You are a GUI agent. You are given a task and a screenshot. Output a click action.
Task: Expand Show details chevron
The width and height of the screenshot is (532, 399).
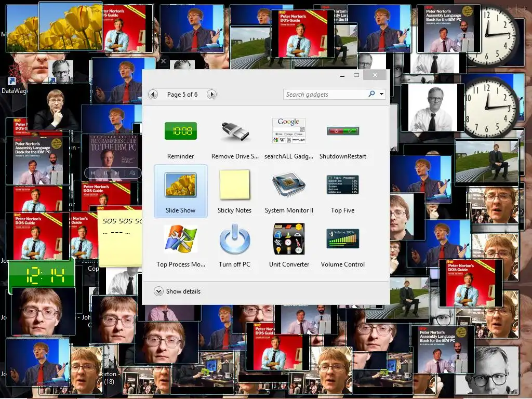click(x=158, y=291)
